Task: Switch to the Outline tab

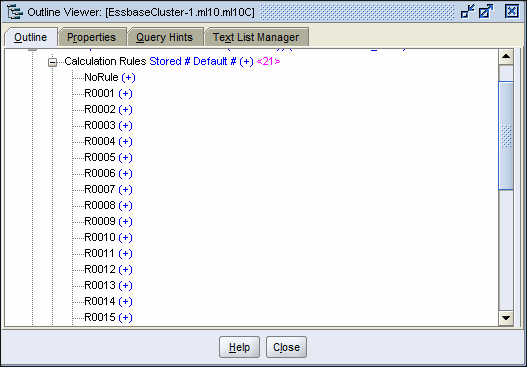Action: click(x=31, y=37)
